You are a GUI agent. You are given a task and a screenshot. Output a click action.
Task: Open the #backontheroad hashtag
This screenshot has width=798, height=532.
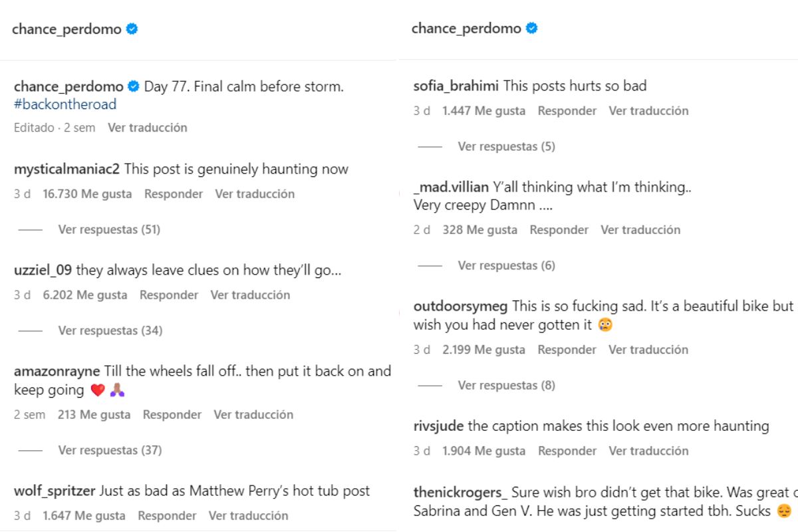tap(65, 104)
